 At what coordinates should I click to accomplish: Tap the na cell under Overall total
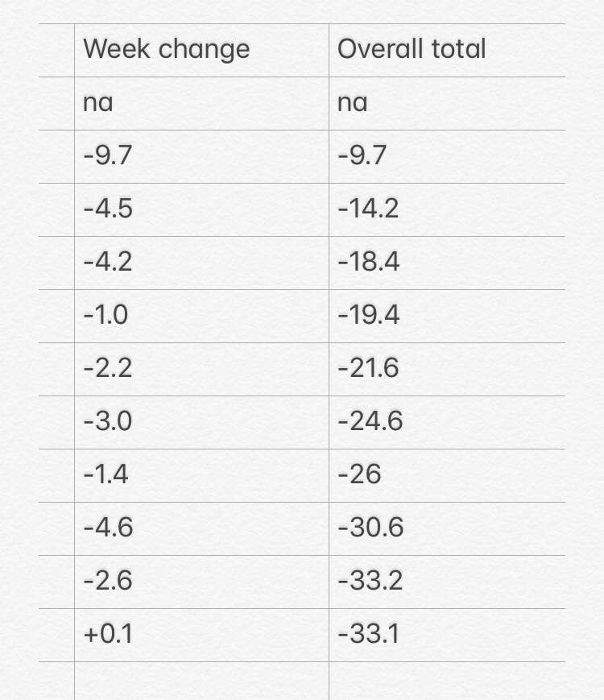click(x=447, y=104)
